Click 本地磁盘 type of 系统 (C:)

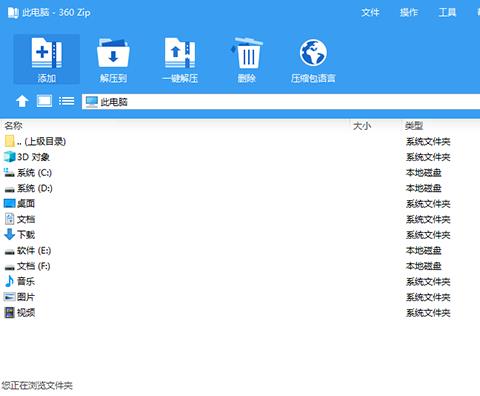click(424, 173)
